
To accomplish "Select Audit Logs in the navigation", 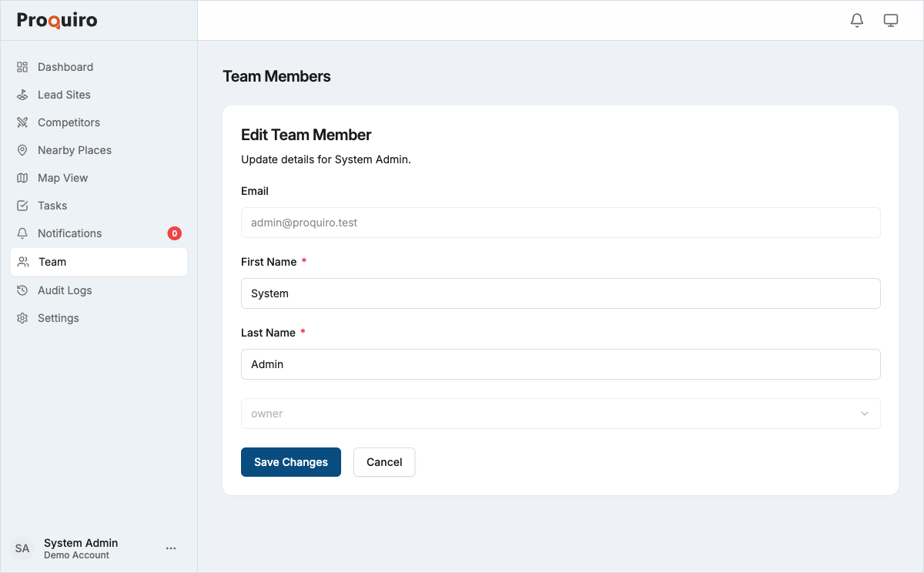I will tap(65, 290).
